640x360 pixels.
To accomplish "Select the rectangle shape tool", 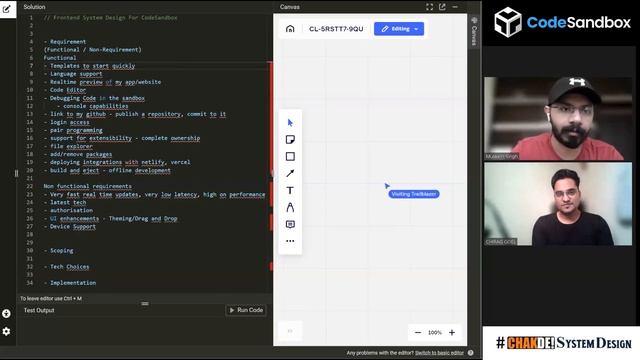I will (x=290, y=156).
